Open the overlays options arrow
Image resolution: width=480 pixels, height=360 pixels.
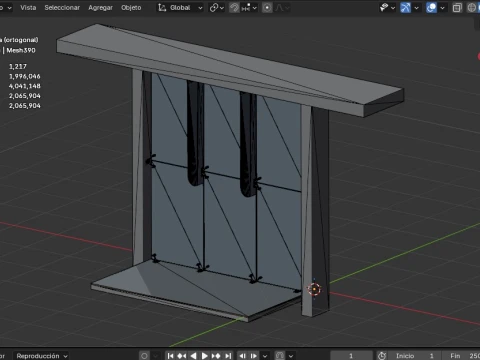(442, 7)
